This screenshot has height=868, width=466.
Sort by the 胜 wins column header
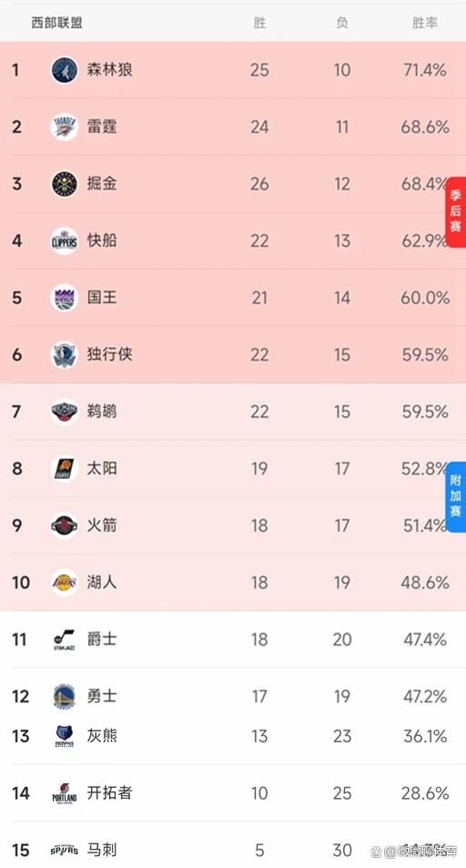259,23
